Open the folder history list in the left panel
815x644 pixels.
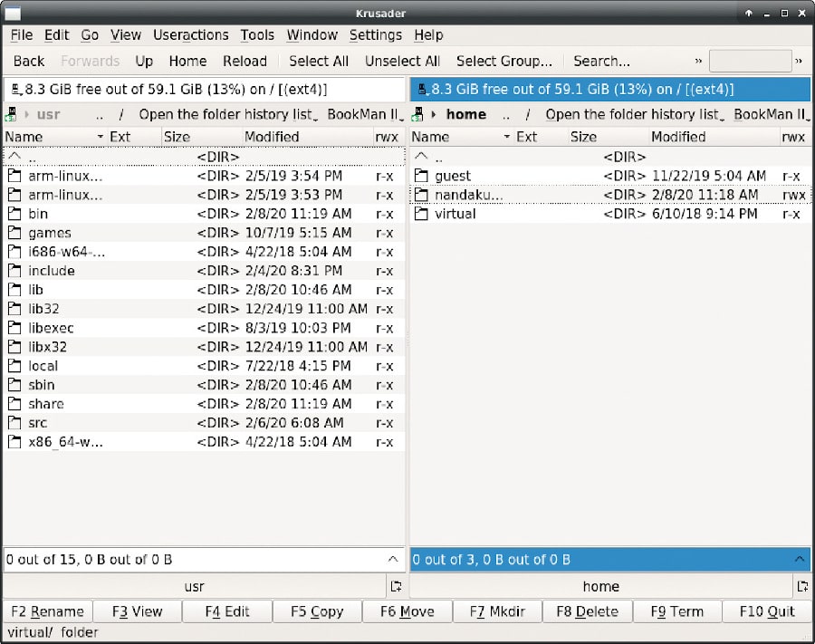pyautogui.click(x=226, y=114)
